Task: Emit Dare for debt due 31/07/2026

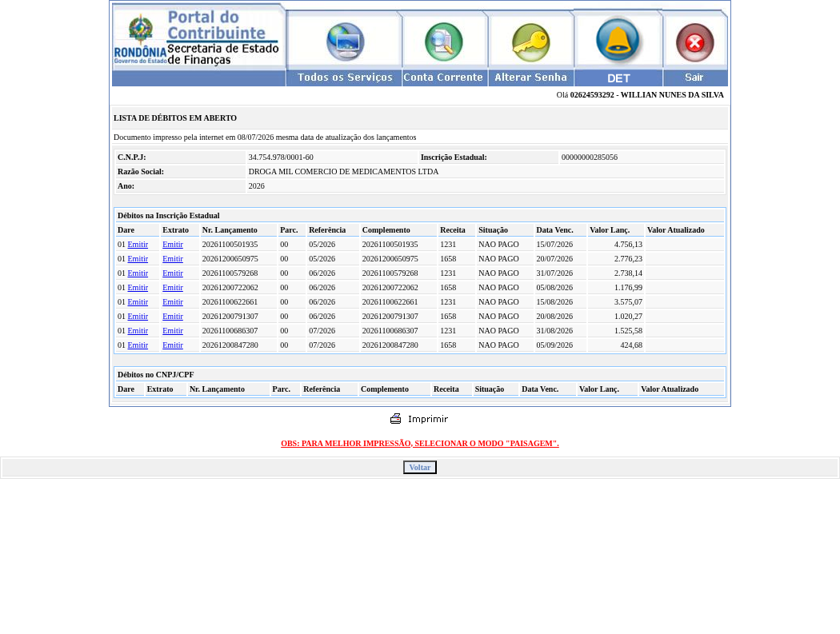Action: [x=138, y=273]
